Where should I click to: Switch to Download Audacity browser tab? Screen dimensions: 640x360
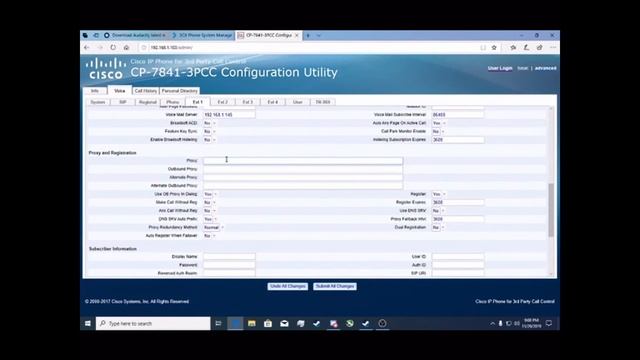[136, 36]
